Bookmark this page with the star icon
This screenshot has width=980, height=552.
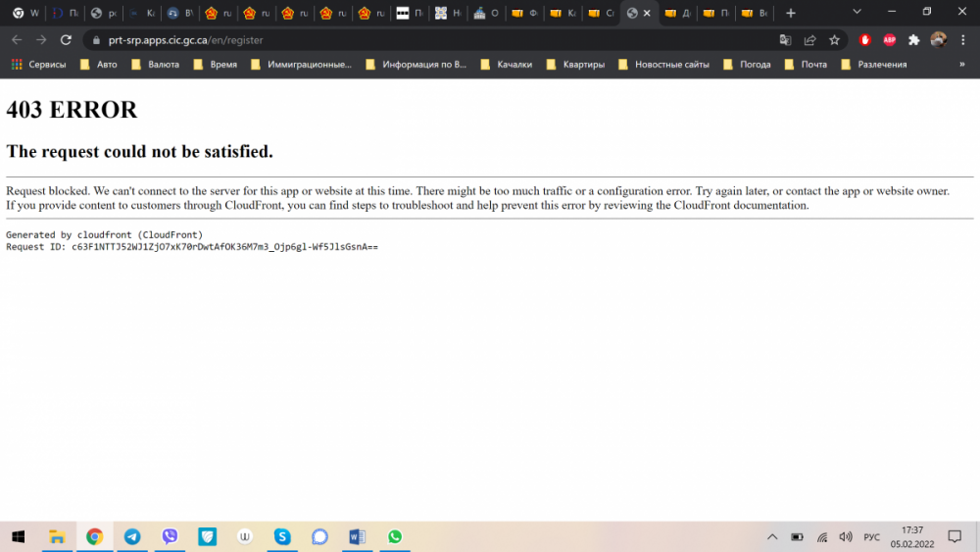click(x=834, y=40)
